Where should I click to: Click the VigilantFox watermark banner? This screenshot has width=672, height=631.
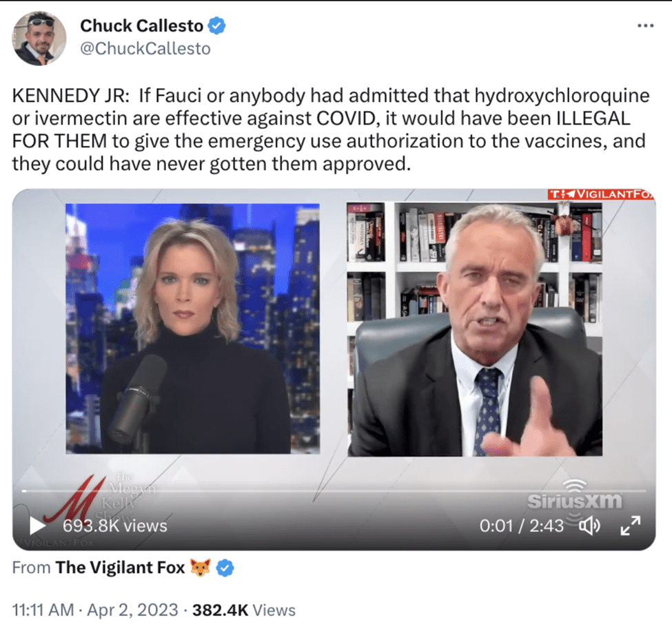601,194
